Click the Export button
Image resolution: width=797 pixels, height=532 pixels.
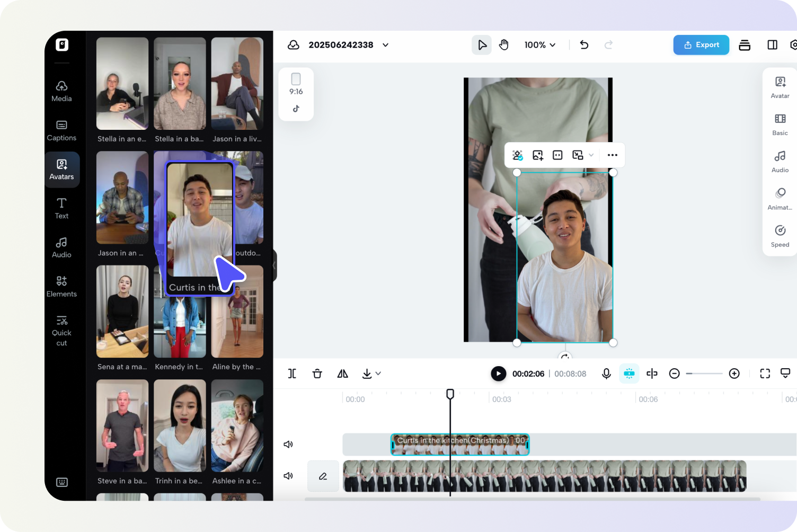tap(701, 45)
